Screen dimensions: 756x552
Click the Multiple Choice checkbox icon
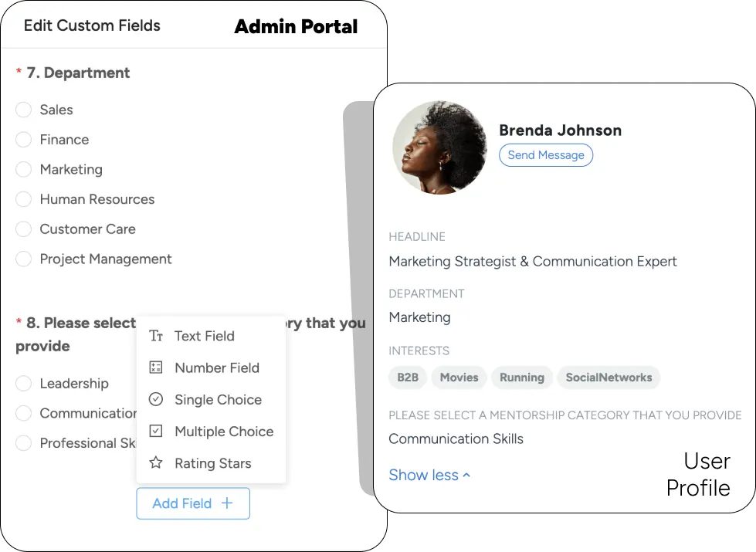156,431
